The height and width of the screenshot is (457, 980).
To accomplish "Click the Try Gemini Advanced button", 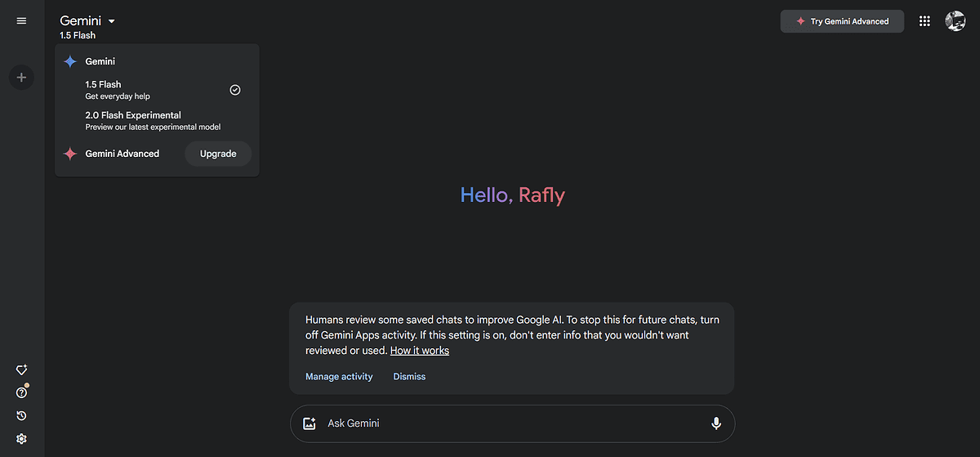I will coord(842,21).
